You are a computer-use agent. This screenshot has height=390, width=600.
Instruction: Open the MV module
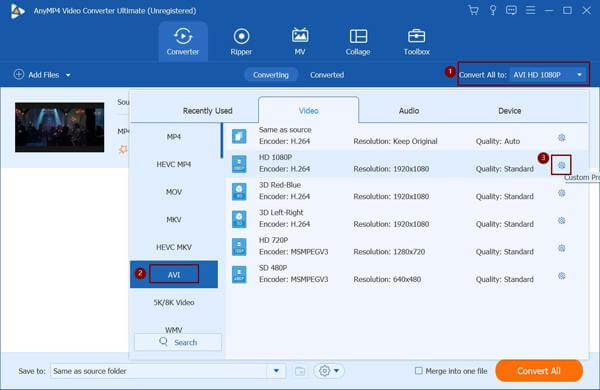point(300,41)
